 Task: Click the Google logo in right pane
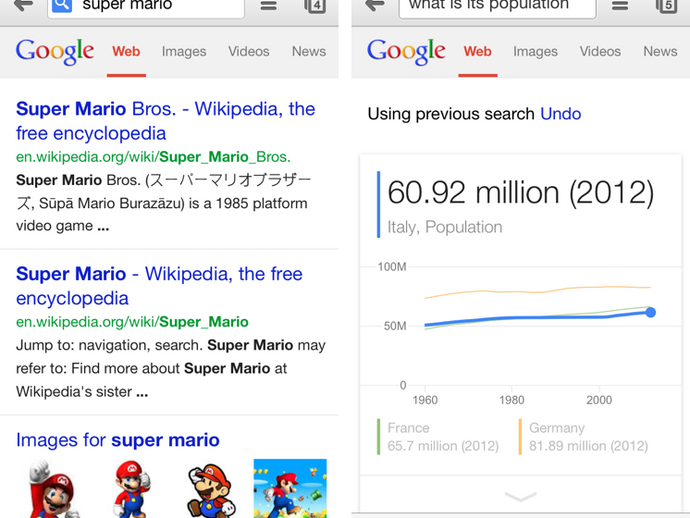pos(406,52)
